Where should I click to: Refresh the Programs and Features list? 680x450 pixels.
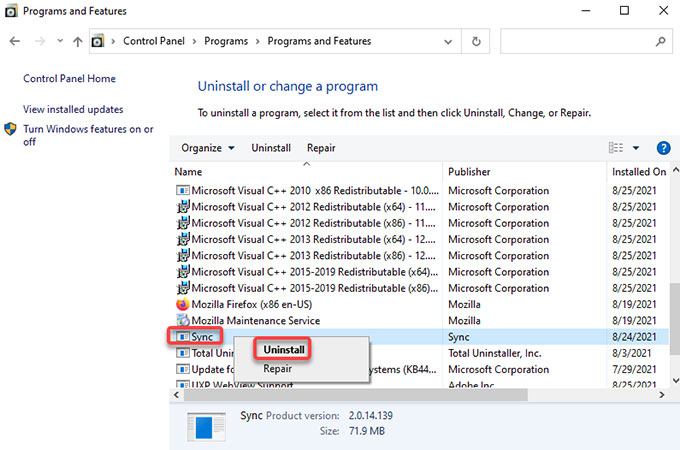476,41
